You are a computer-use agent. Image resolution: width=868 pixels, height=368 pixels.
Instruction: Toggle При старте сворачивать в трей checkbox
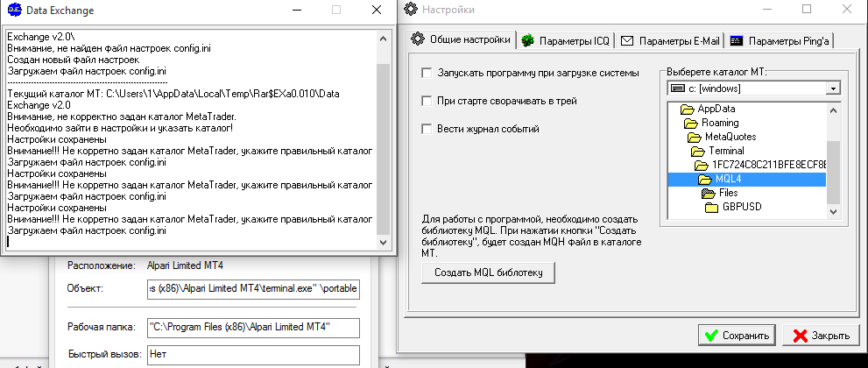[427, 101]
